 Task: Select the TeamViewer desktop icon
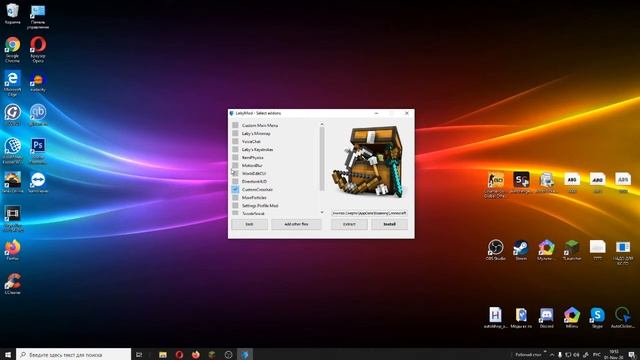[38, 182]
